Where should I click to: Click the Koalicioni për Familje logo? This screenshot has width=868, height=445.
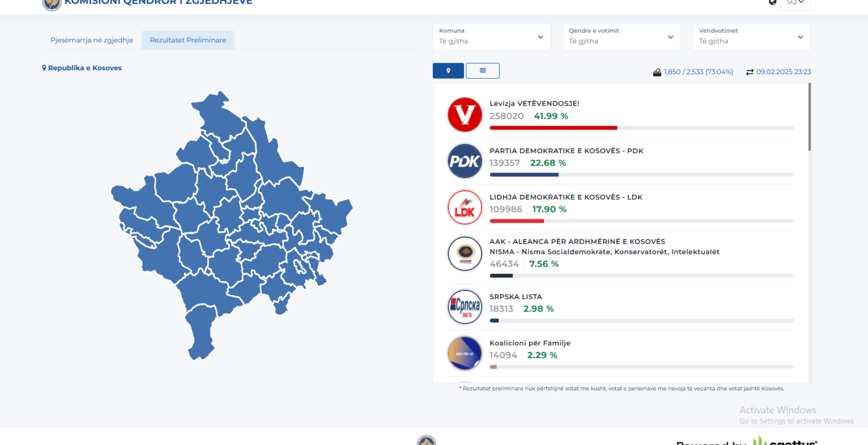click(465, 353)
